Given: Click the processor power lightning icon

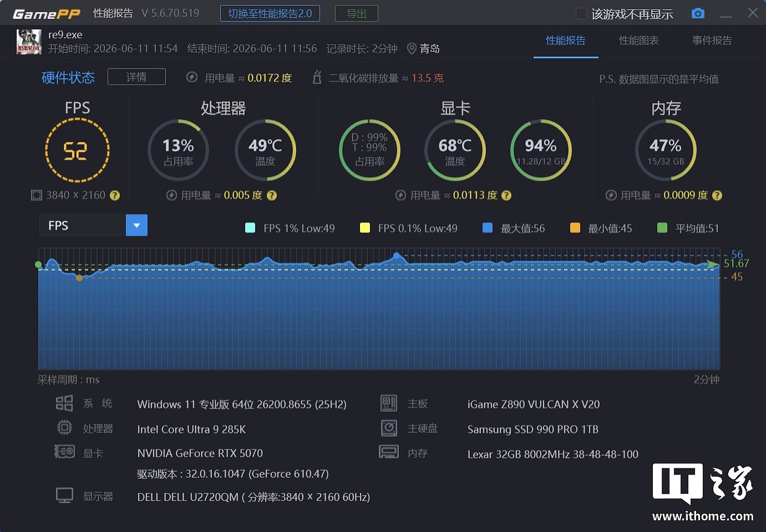Looking at the screenshot, I should click(x=171, y=195).
